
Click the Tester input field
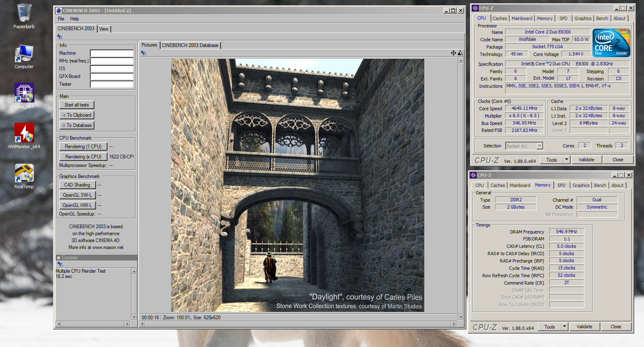tap(112, 84)
